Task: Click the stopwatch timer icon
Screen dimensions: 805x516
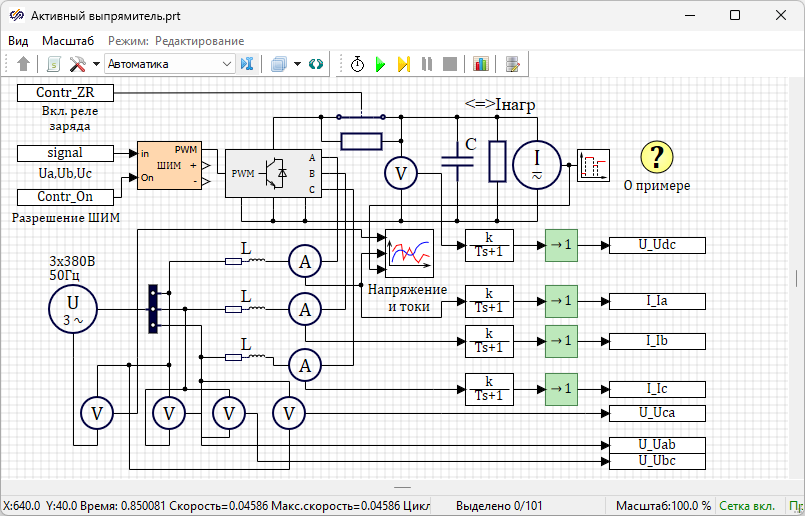Action: tap(357, 64)
